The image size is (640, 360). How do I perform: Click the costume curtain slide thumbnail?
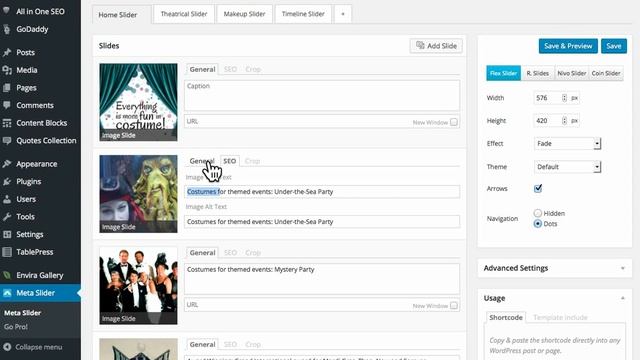(x=138, y=102)
